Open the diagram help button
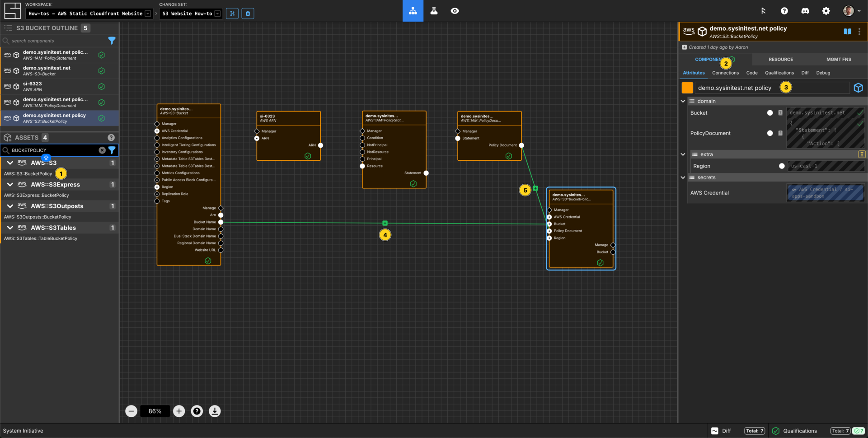Image resolution: width=868 pixels, height=438 pixels. tap(197, 411)
